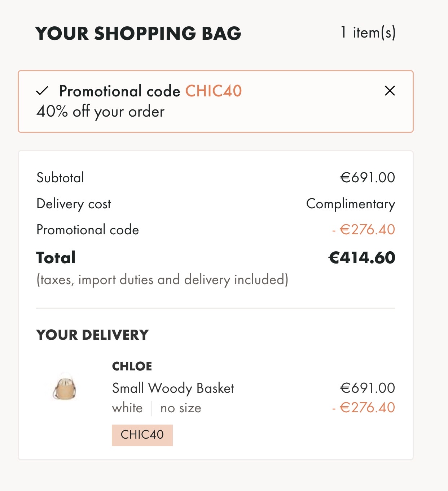Click the product price €691.00 in delivery section

point(368,388)
